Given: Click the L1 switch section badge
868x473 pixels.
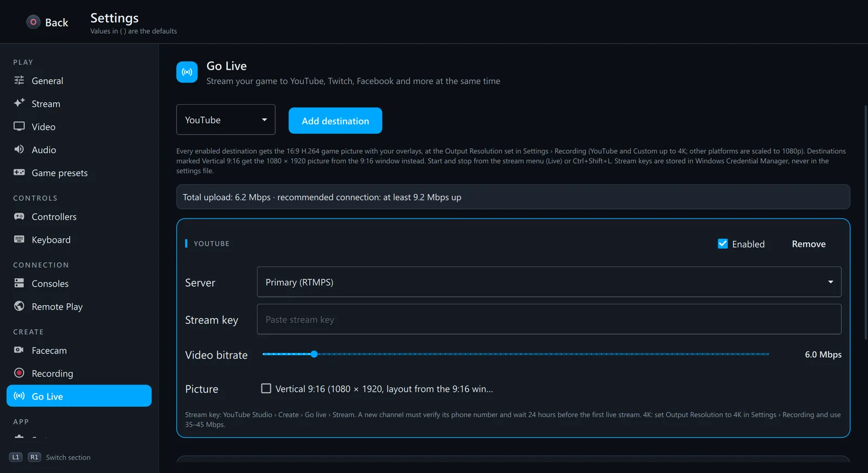Looking at the screenshot, I should point(16,457).
